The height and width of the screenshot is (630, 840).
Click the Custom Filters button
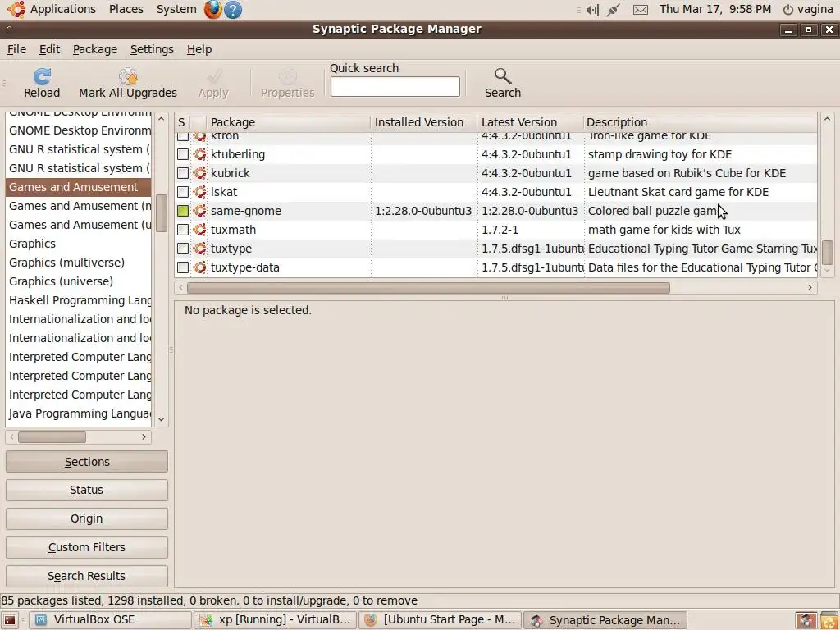tap(87, 547)
